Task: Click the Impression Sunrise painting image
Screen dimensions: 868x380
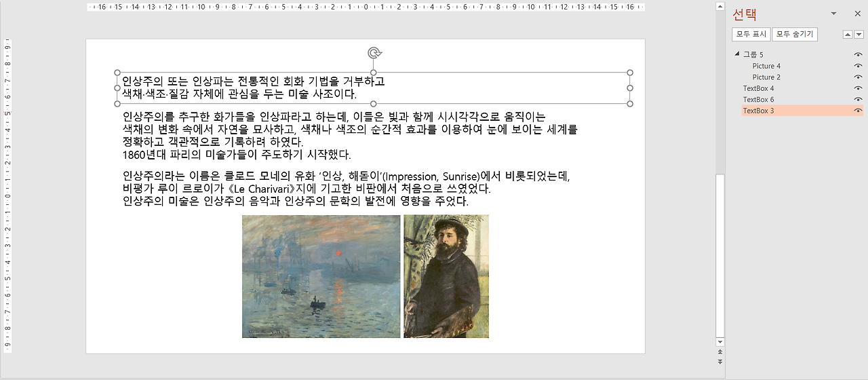Action: point(321,276)
